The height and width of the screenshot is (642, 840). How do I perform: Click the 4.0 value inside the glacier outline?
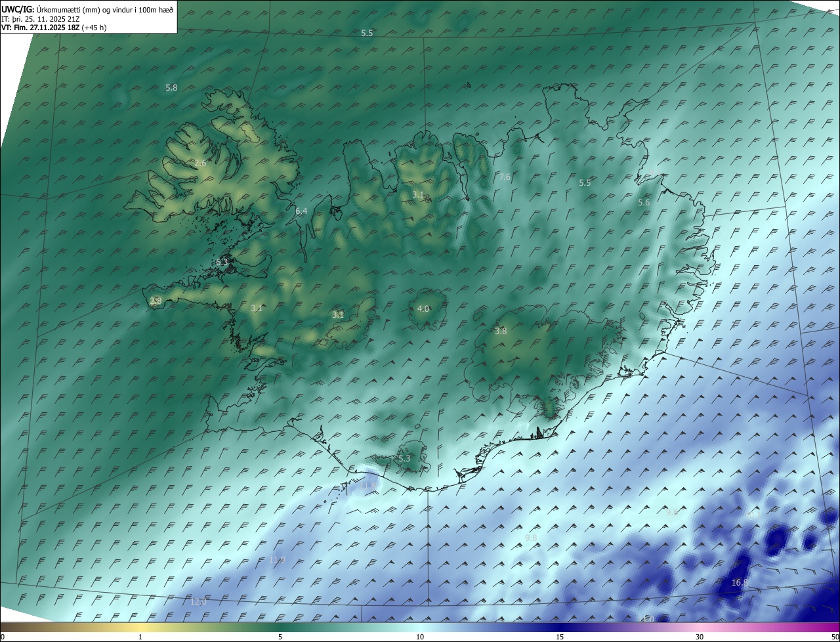click(x=423, y=309)
